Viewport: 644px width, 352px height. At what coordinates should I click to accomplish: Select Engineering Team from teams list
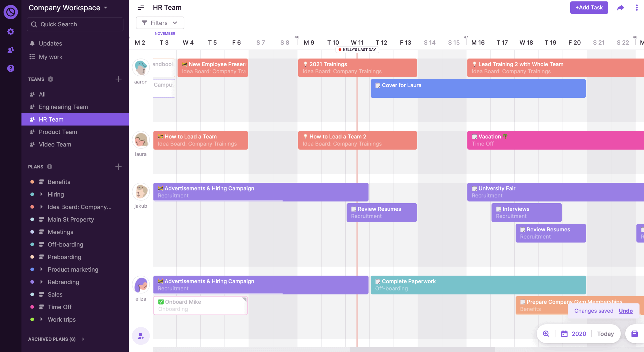click(x=63, y=107)
